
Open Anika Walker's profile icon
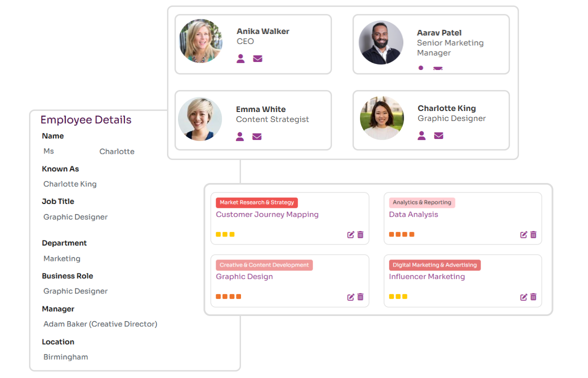(241, 58)
